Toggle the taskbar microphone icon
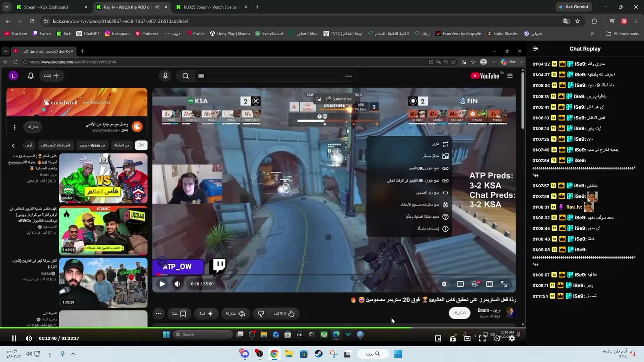 62,354
